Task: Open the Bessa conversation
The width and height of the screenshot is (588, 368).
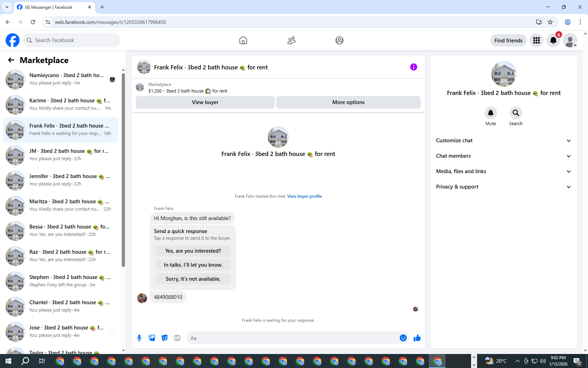Action: (x=60, y=231)
